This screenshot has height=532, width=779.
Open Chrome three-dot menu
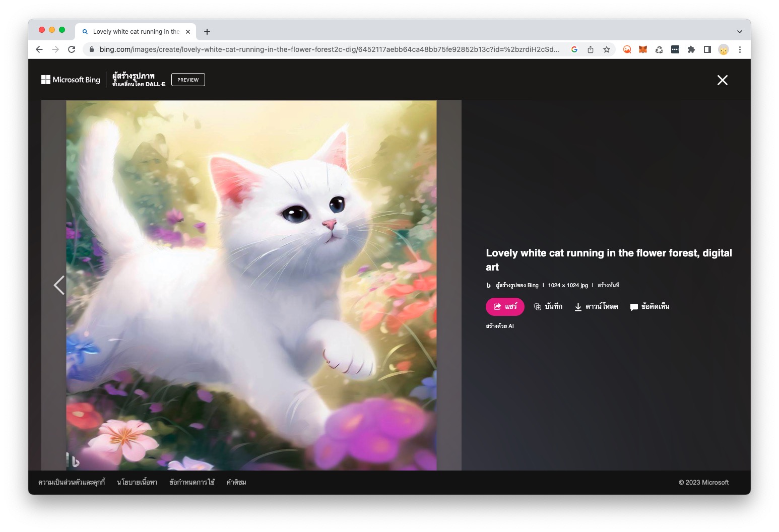(740, 49)
